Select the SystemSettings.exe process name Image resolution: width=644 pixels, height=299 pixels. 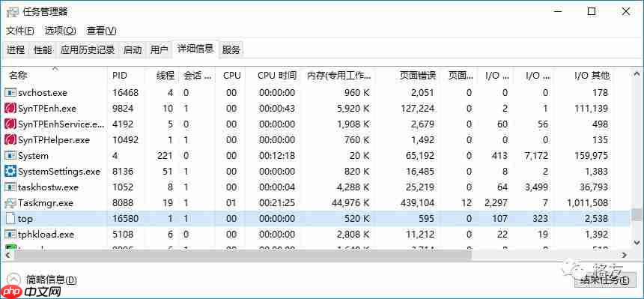click(x=59, y=172)
